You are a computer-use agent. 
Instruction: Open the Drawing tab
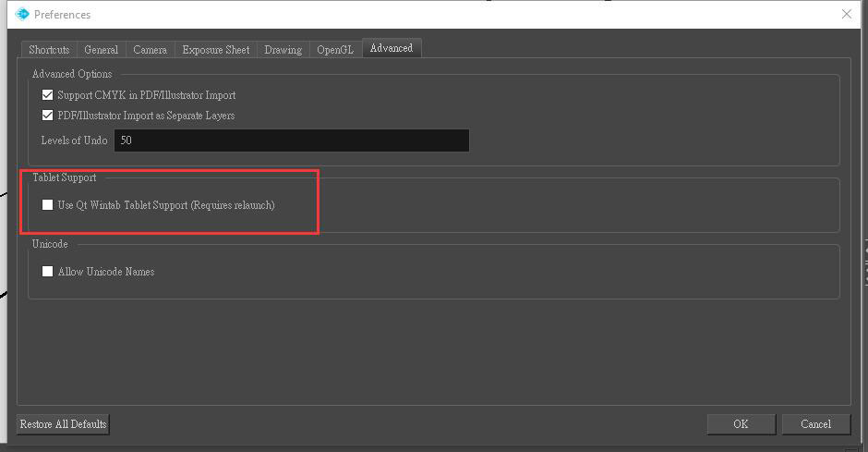pyautogui.click(x=283, y=50)
